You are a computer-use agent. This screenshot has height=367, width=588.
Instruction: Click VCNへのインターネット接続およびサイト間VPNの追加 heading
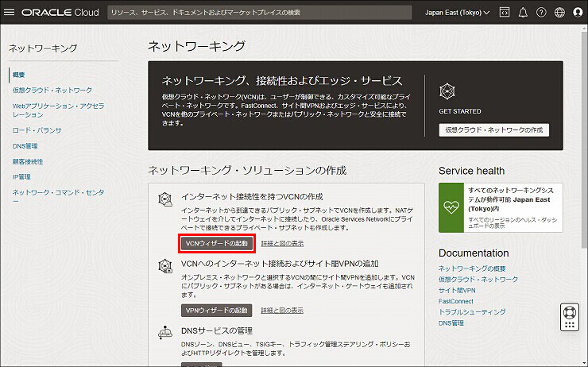pyautogui.click(x=280, y=264)
